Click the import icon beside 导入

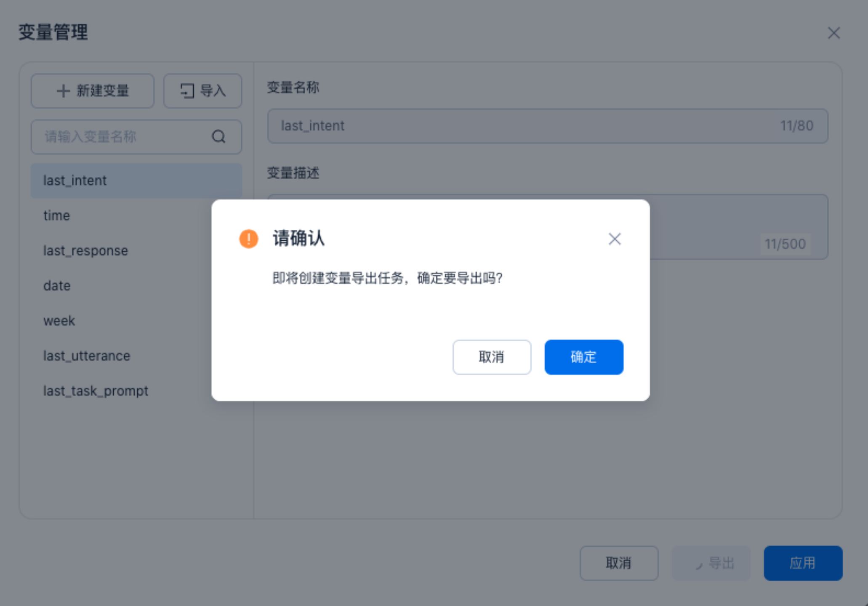click(187, 91)
